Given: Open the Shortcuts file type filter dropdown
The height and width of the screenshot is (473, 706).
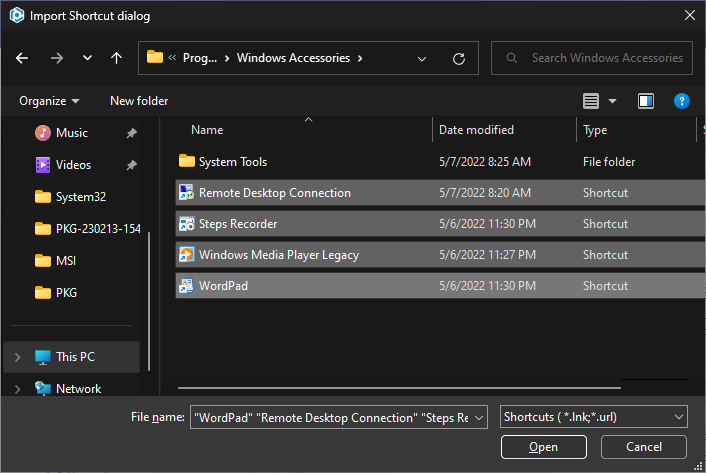Looking at the screenshot, I should tap(593, 417).
